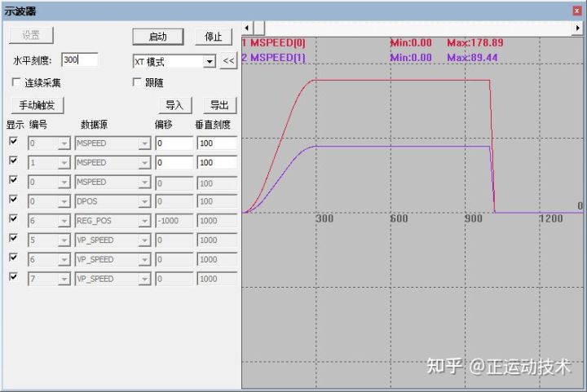Click the disabled 设置 settings button
The image size is (587, 392).
[x=31, y=36]
